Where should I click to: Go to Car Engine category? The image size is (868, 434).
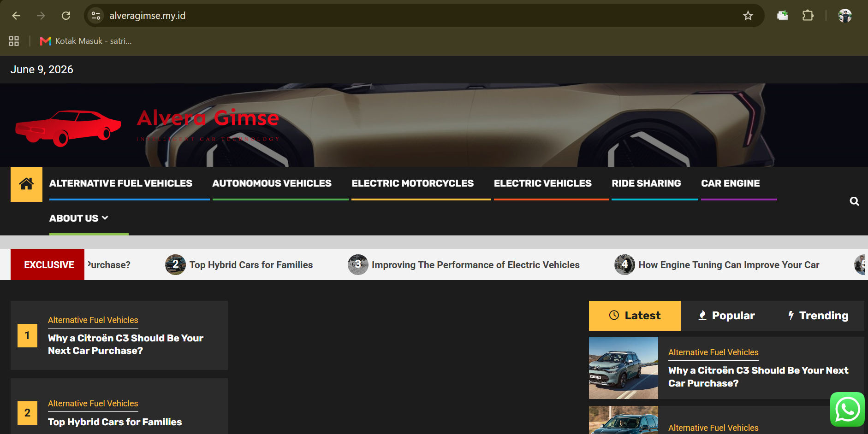coord(730,183)
